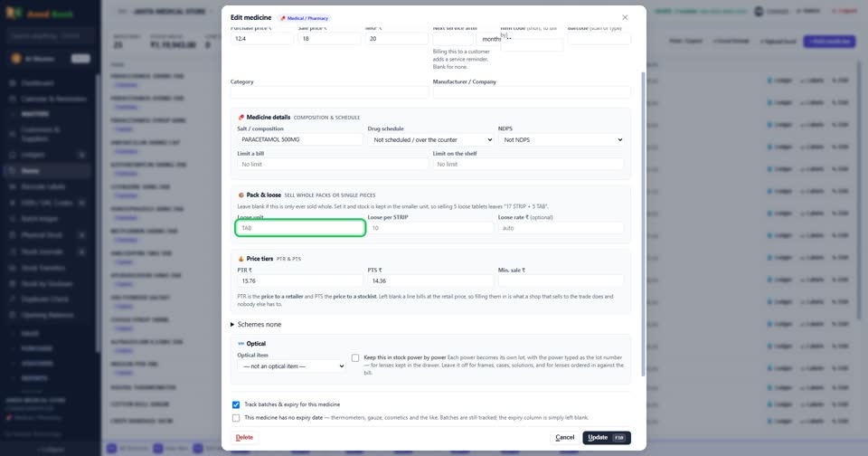Click the Price tiers section icon

241,259
